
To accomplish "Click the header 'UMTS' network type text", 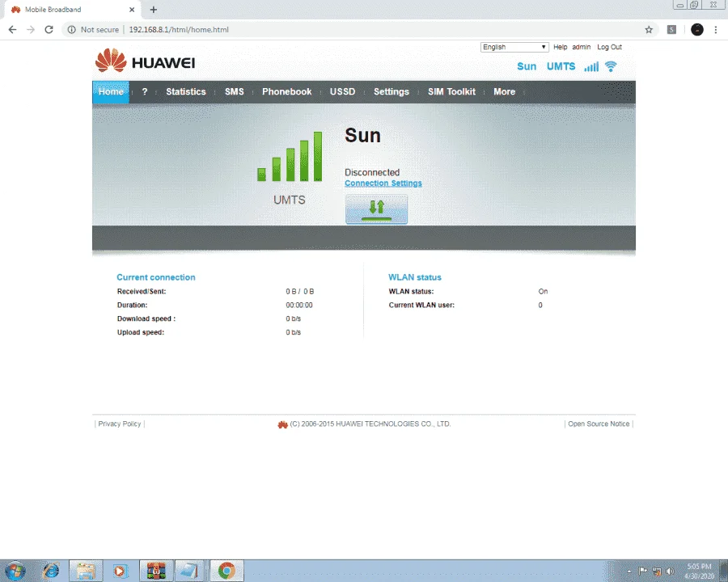I will click(x=561, y=66).
